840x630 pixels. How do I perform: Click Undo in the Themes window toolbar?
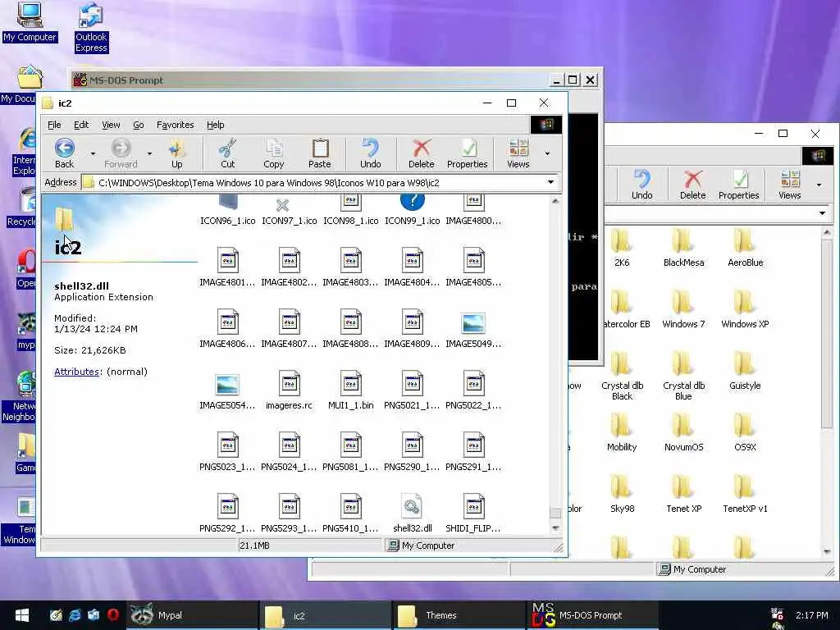point(641,185)
